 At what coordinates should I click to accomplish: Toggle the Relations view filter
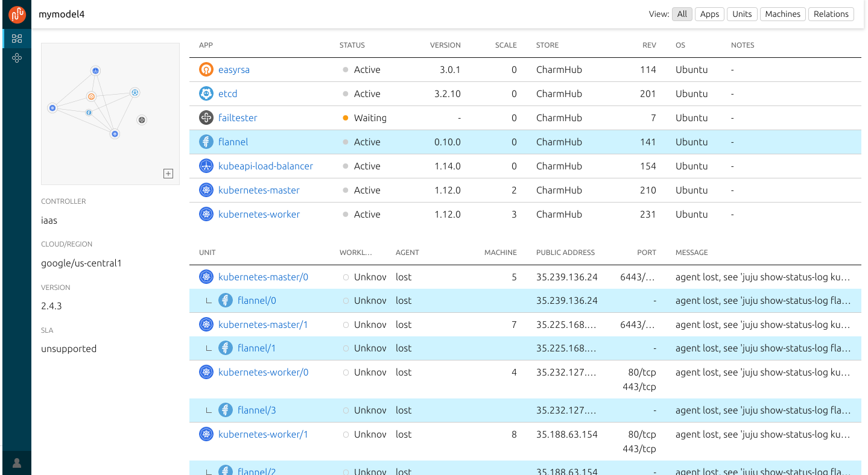(831, 14)
